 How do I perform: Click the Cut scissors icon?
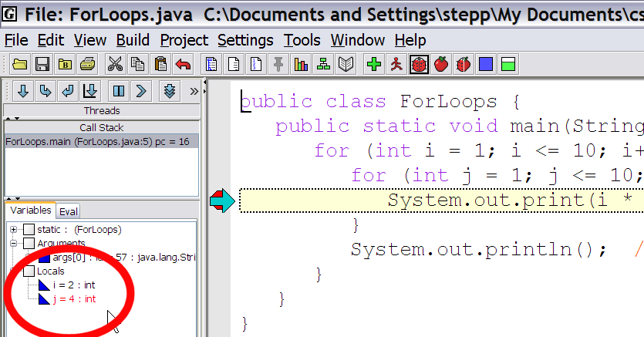(x=115, y=65)
